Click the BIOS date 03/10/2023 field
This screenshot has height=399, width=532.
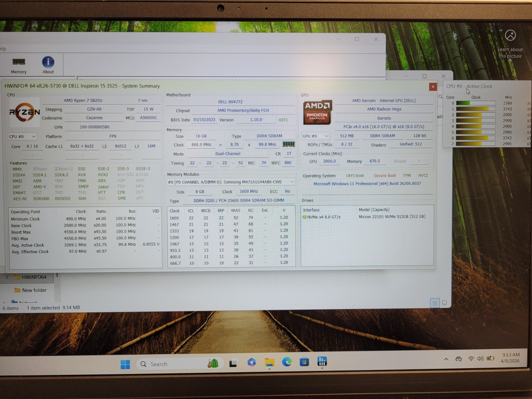click(204, 120)
